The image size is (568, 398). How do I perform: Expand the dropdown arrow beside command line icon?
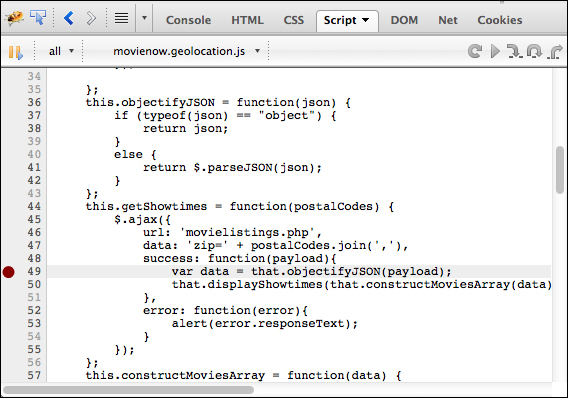[x=144, y=18]
